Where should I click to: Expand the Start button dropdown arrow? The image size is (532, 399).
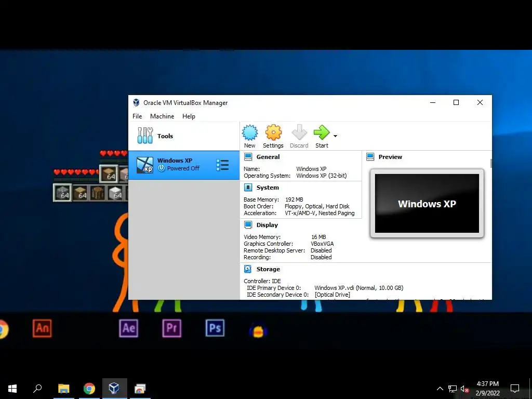coord(335,136)
